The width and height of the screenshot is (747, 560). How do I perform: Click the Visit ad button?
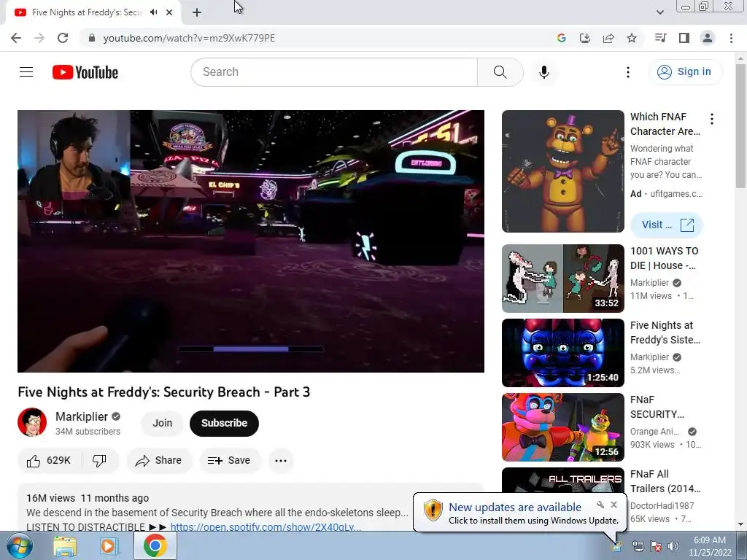click(666, 225)
